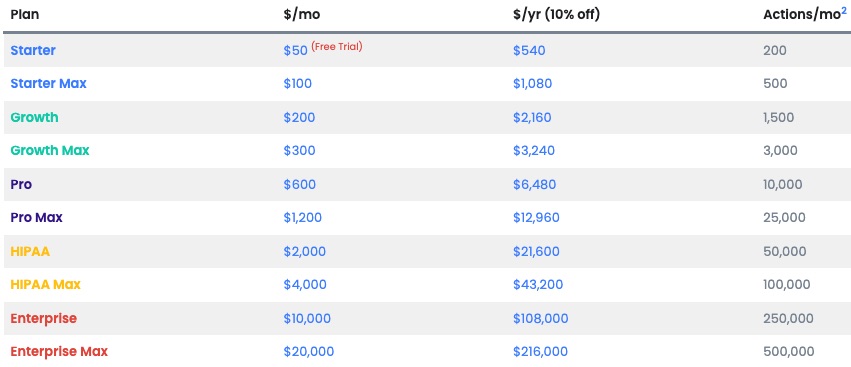The image size is (851, 367).
Task: Click the Enterprise plan name
Action: [43, 318]
